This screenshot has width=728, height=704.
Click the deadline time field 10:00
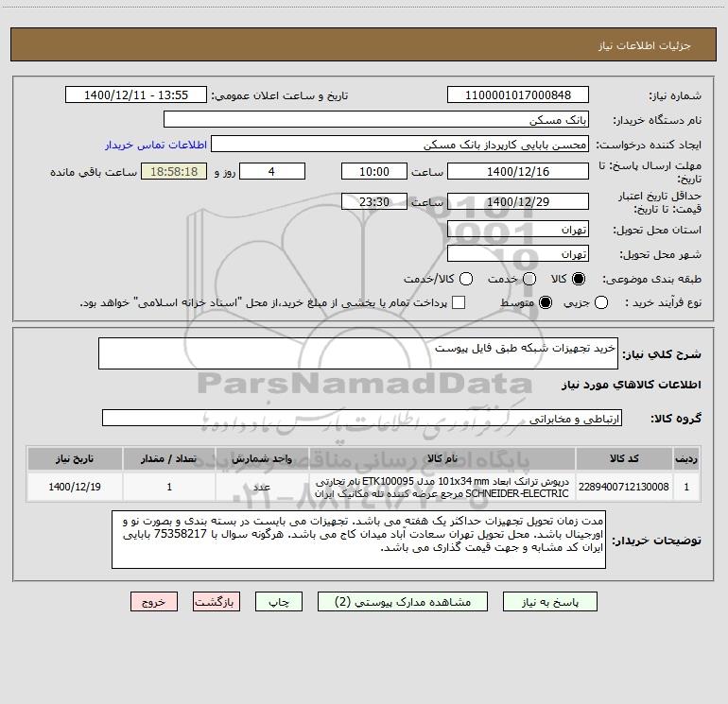click(x=374, y=171)
